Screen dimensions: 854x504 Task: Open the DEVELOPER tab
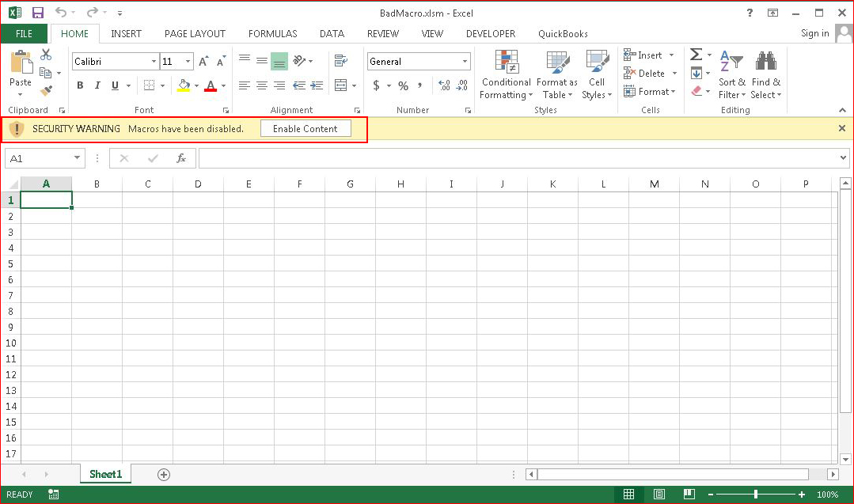pos(491,34)
